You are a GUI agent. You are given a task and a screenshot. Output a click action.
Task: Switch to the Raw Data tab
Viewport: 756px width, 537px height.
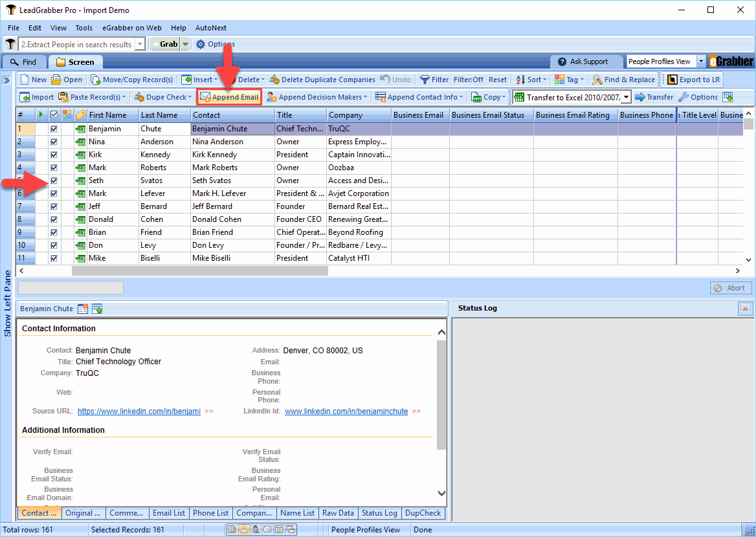[x=338, y=513]
